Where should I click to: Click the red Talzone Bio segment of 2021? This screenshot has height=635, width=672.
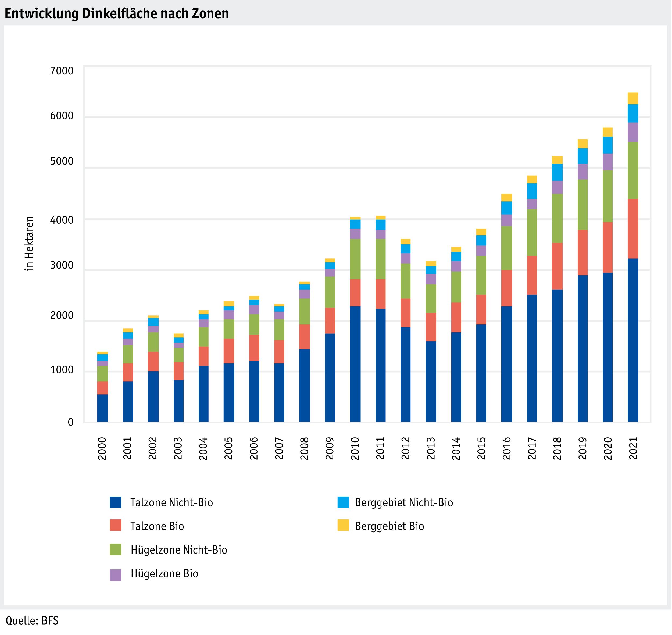632,229
